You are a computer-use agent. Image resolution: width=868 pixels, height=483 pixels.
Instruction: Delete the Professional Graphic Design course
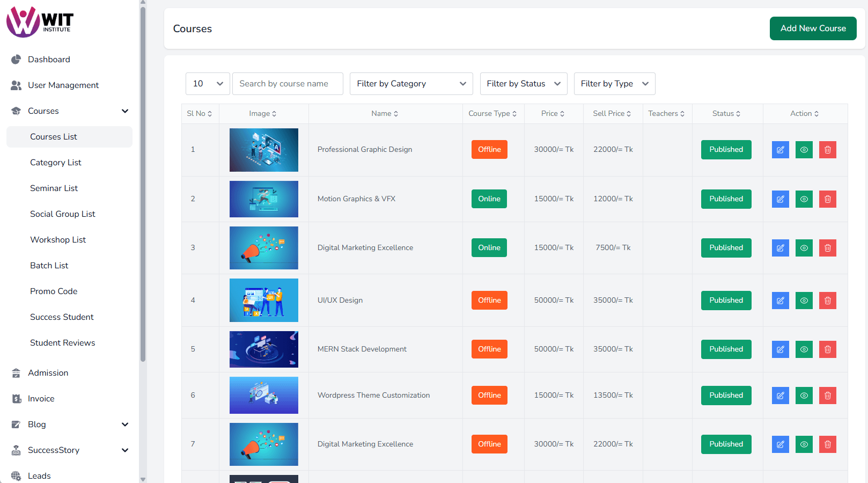coord(827,150)
